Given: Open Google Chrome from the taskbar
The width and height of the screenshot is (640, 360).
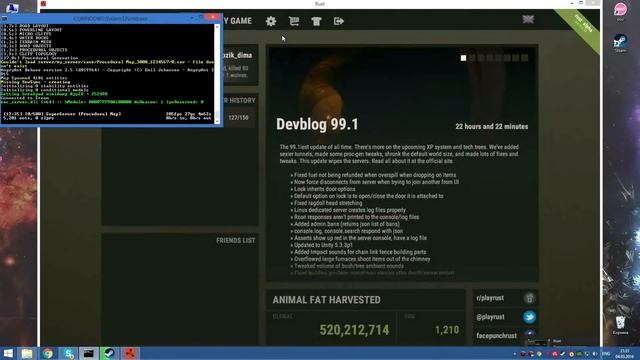Looking at the screenshot, I should click(x=47, y=353).
